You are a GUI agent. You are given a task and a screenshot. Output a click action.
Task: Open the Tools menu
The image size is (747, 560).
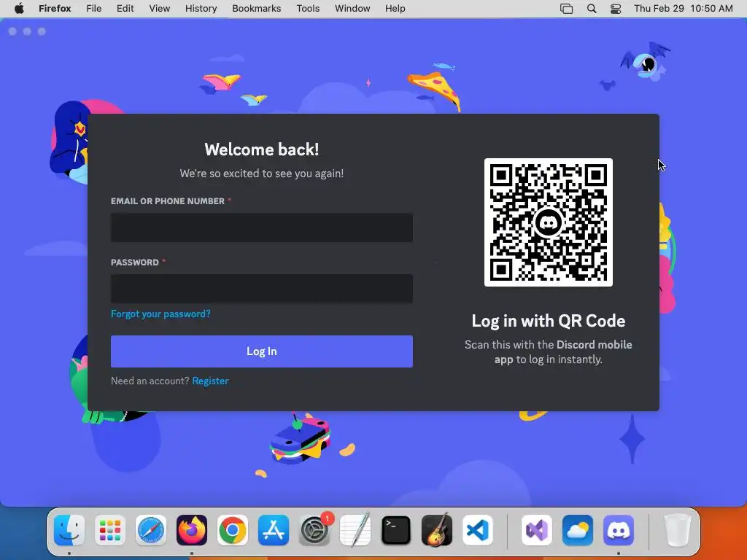[308, 9]
